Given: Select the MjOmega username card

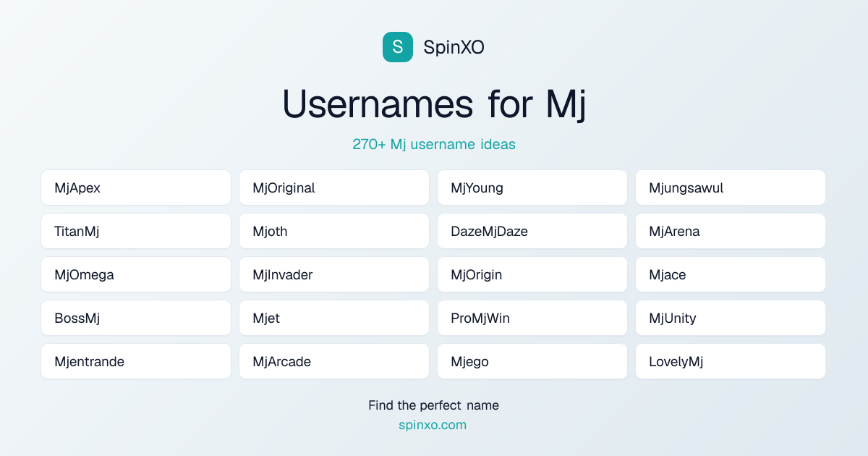Looking at the screenshot, I should [x=136, y=274].
